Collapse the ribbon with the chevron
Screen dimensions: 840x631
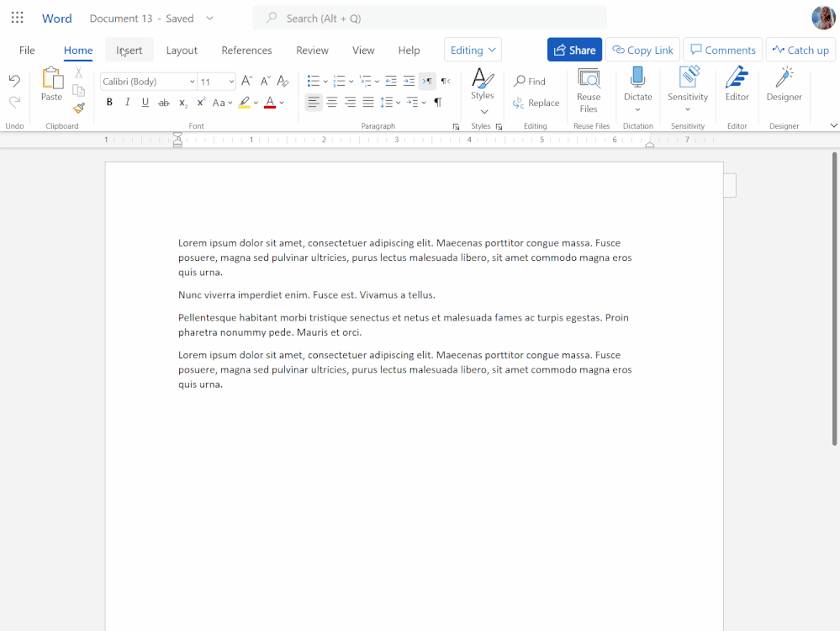(833, 125)
